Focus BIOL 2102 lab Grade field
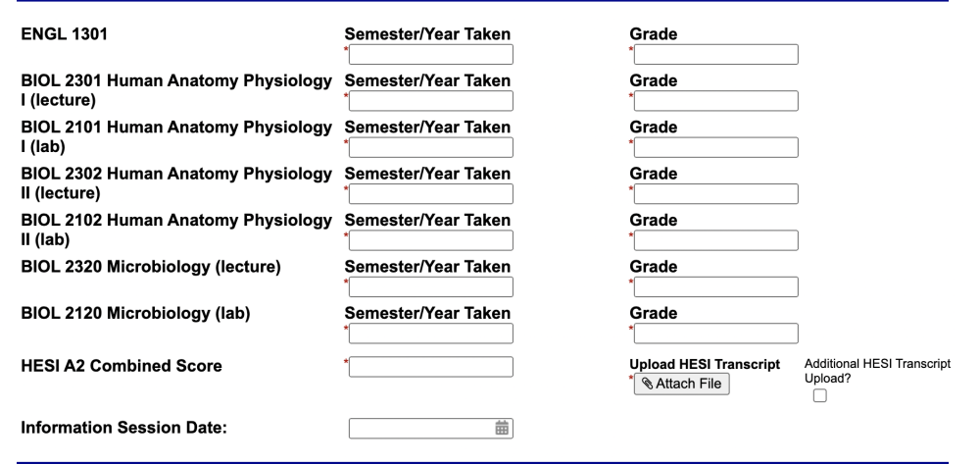 (x=715, y=240)
